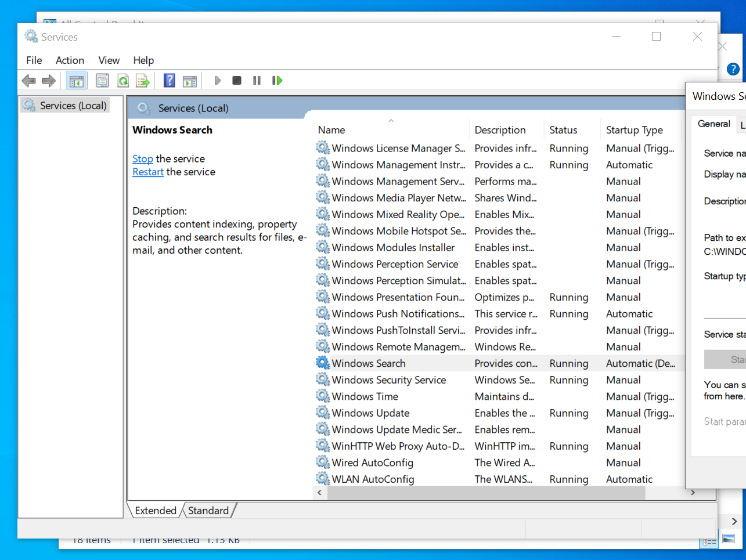Click the Refresh icon in the toolbar

coord(123,80)
